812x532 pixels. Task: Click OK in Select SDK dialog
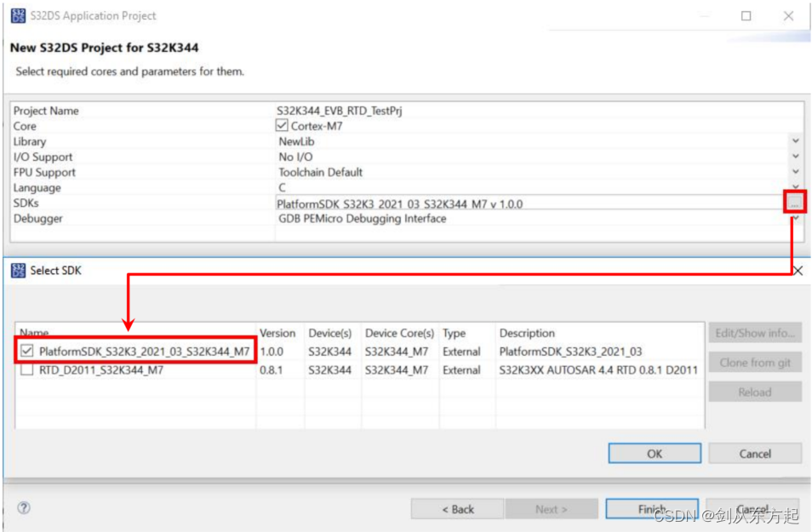pos(655,454)
